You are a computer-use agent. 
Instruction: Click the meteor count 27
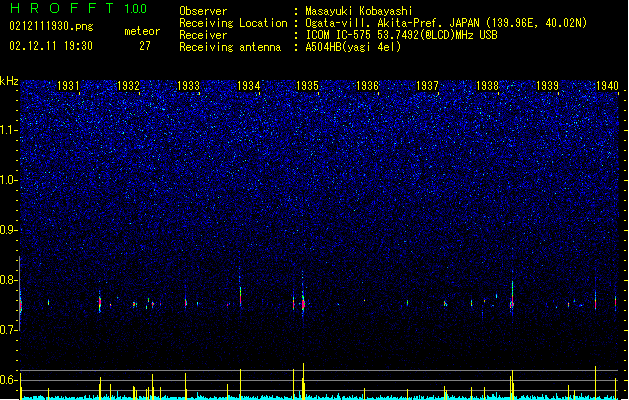145,46
